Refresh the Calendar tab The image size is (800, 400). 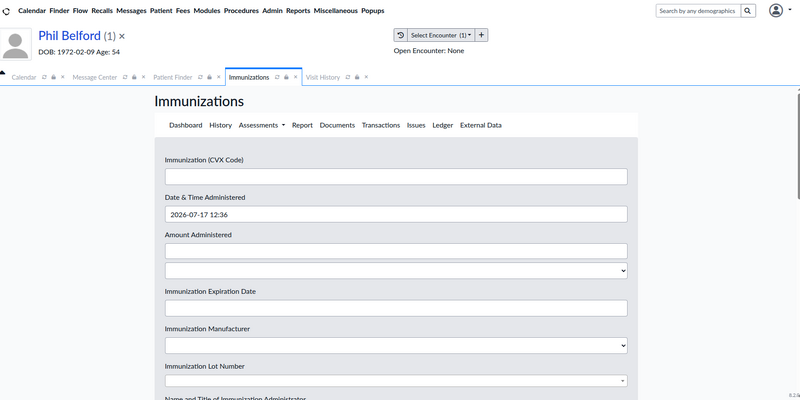click(x=44, y=77)
